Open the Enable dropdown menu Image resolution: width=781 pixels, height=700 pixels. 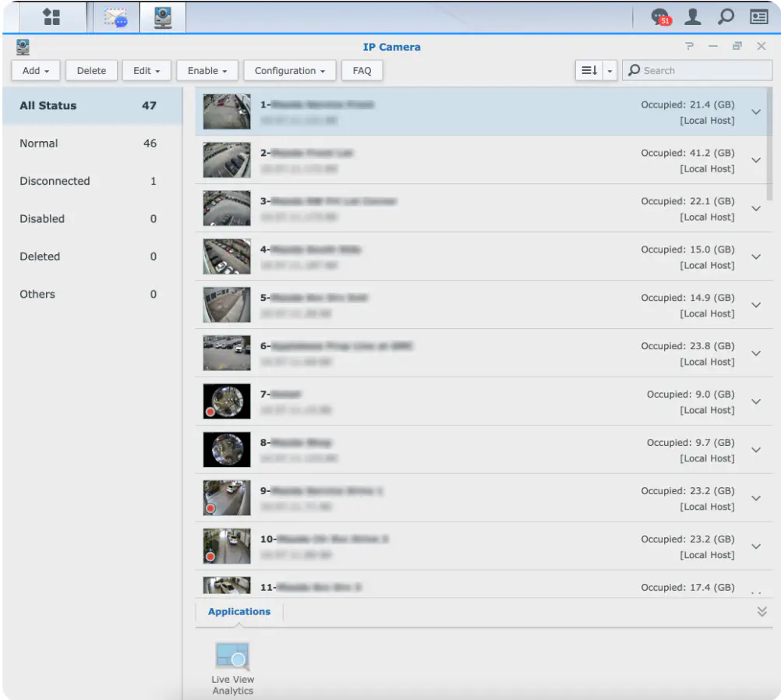pyautogui.click(x=207, y=70)
